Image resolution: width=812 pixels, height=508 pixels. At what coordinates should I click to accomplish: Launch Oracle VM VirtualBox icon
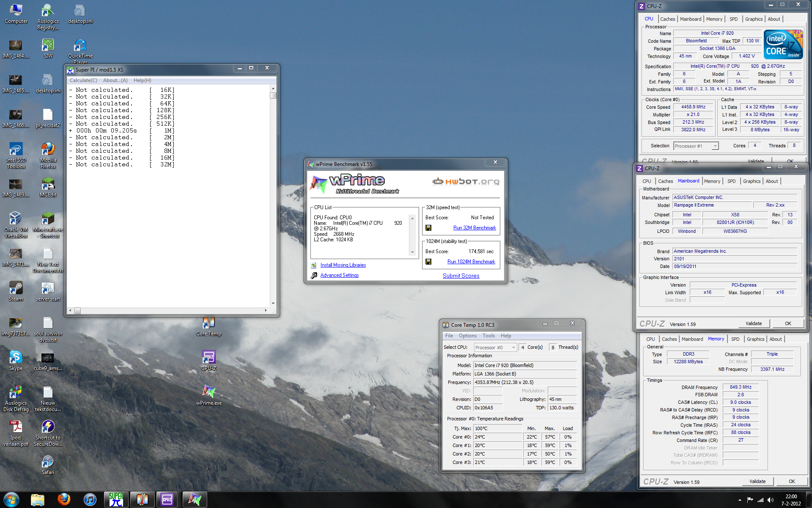(16, 225)
